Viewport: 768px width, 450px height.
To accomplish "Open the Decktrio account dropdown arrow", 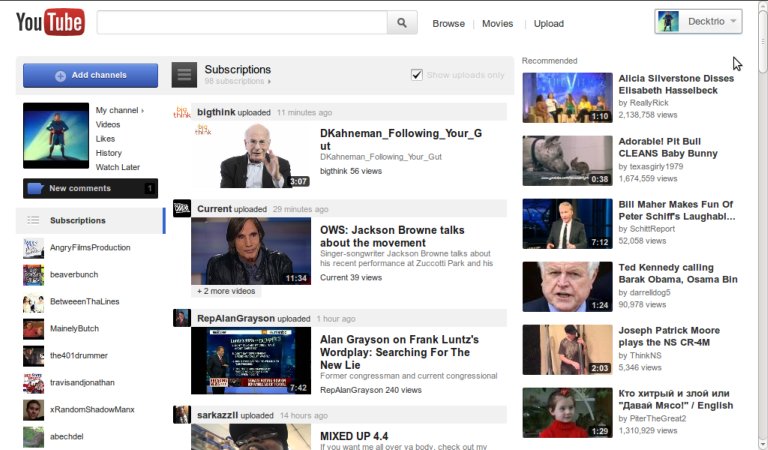I will [x=733, y=21].
